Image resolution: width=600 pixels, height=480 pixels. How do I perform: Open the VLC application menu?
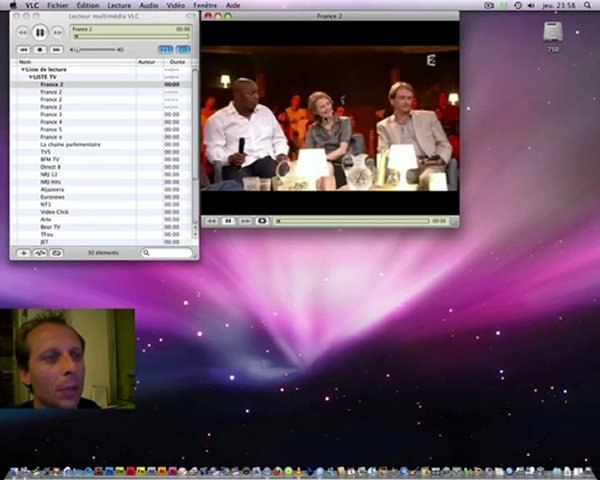[x=32, y=5]
